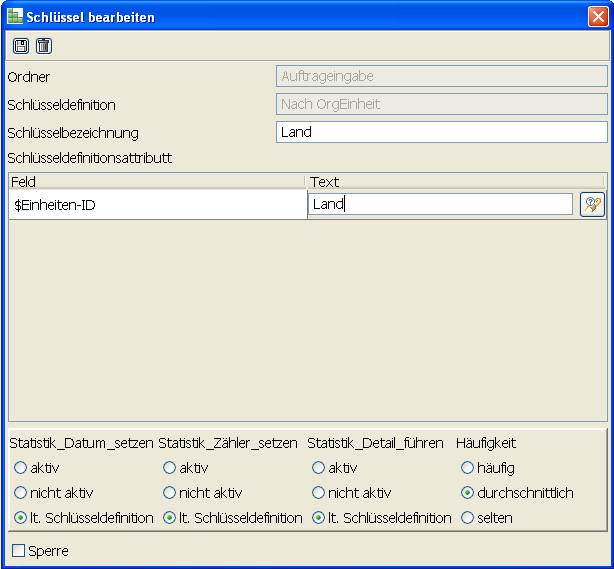Image resolution: width=614 pixels, height=569 pixels.
Task: Click the trash can delete icon
Action: pos(43,46)
